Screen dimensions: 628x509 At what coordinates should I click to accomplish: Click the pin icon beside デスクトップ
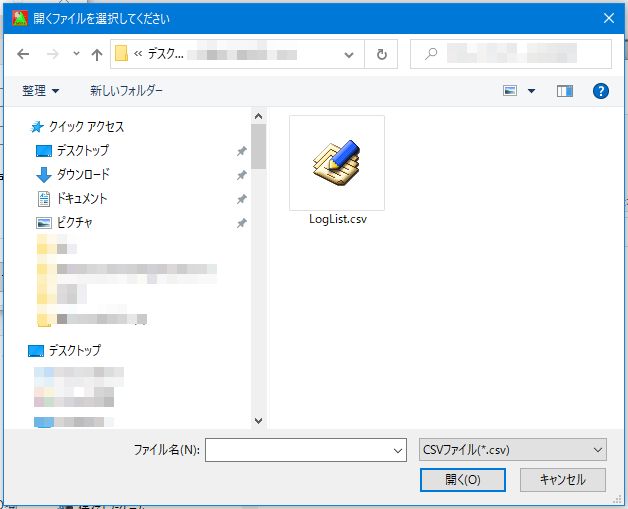pos(242,151)
